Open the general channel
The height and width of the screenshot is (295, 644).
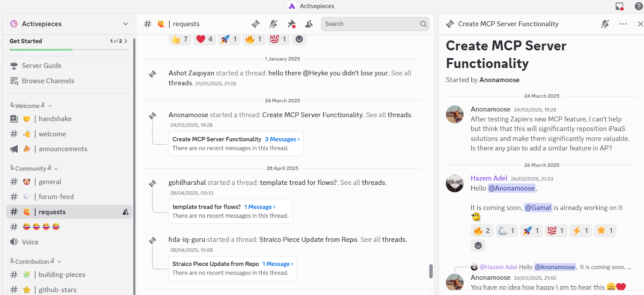(68, 182)
